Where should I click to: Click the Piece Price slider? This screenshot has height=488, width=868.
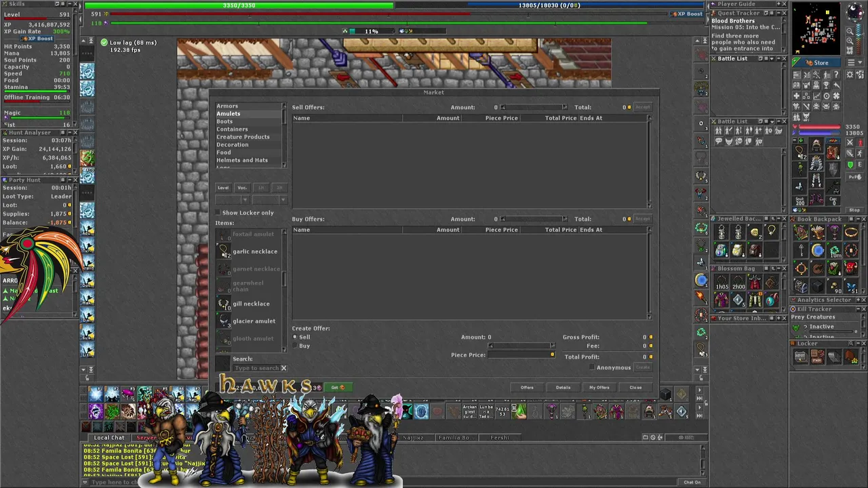click(521, 346)
